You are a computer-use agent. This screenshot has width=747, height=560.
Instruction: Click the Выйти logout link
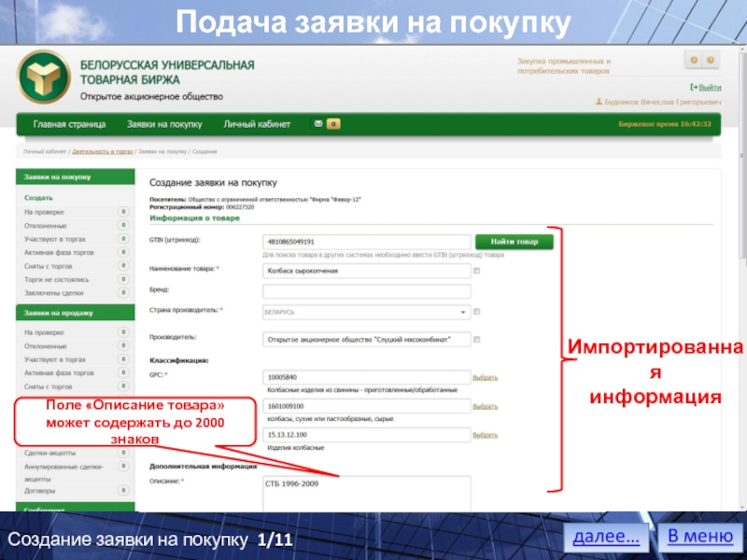tap(710, 87)
